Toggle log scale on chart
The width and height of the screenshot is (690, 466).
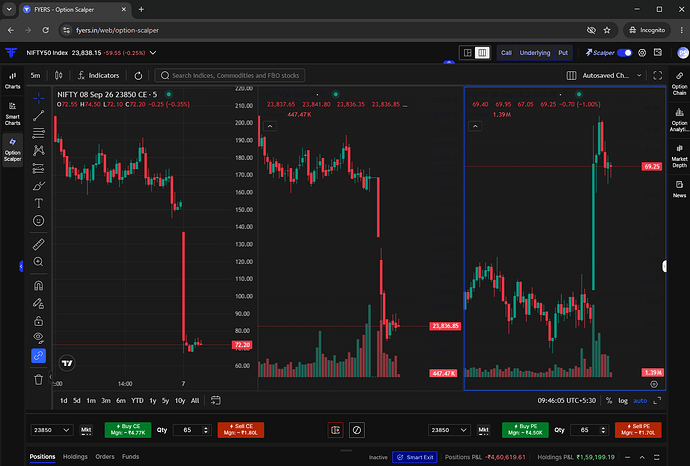tap(623, 400)
